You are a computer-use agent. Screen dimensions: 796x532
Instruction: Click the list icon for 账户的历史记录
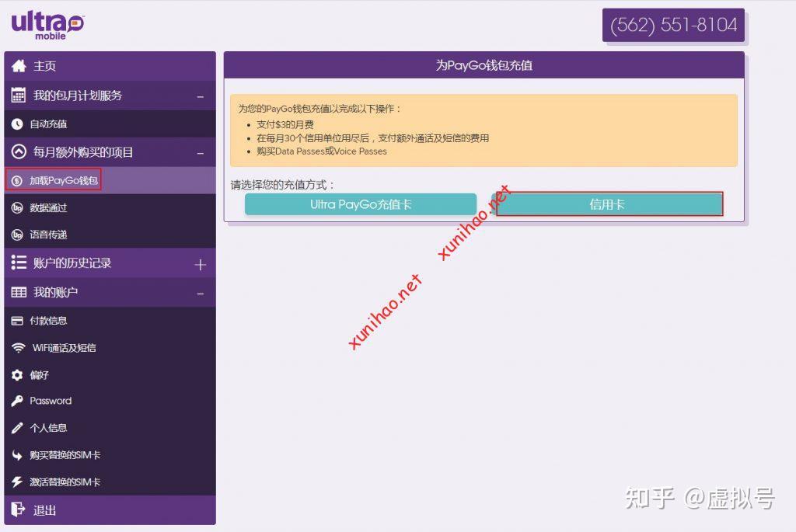coord(19,263)
